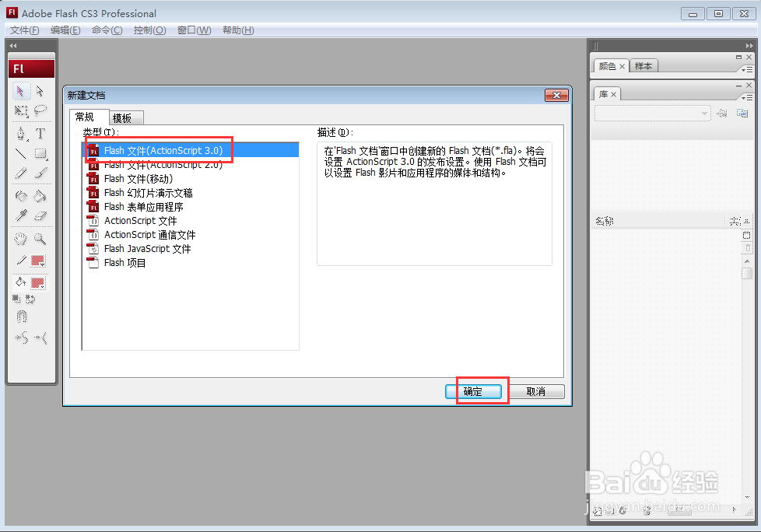Click the library panel scroll up arrow
The image size is (761, 532).
pos(747,261)
